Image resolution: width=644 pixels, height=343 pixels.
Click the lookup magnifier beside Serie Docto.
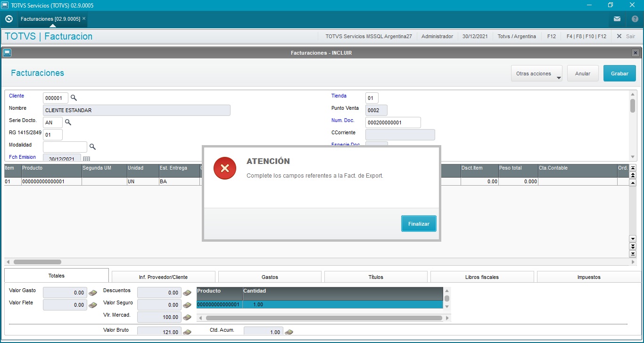(68, 122)
